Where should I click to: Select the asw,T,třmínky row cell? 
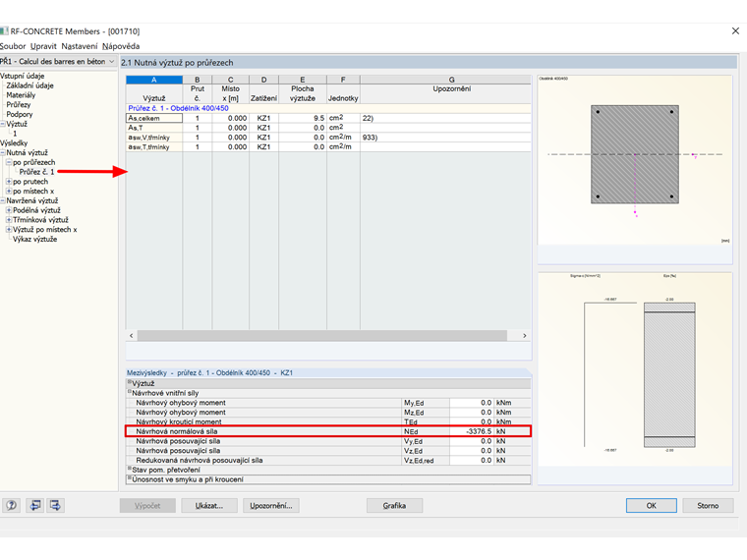[154, 146]
